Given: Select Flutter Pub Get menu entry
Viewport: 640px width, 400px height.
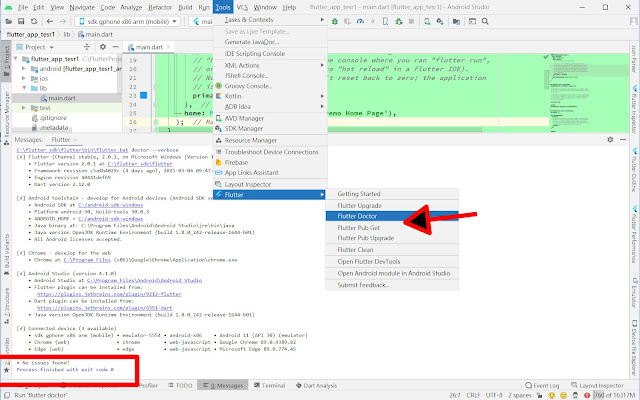Looking at the screenshot, I should click(x=392, y=227).
